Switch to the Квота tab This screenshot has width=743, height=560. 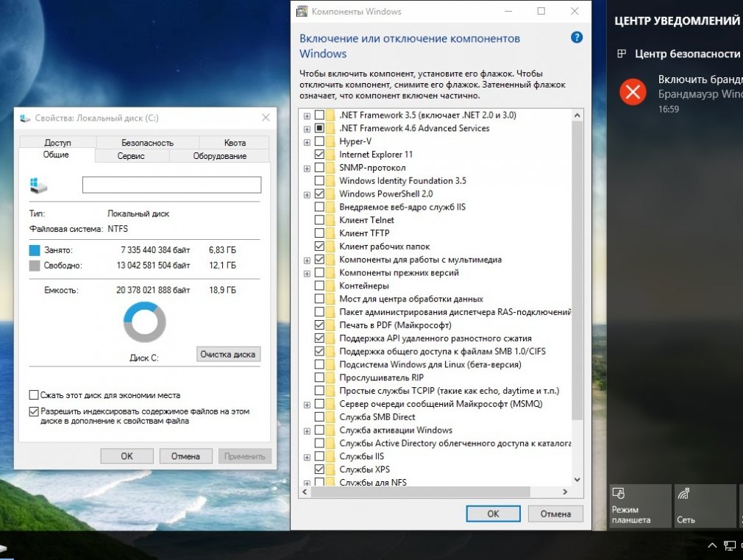235,142
